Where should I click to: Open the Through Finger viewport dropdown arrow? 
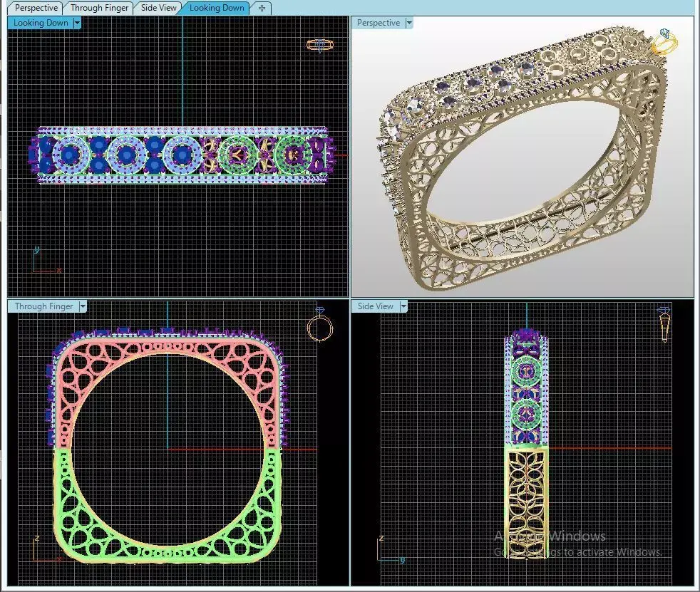(x=83, y=306)
